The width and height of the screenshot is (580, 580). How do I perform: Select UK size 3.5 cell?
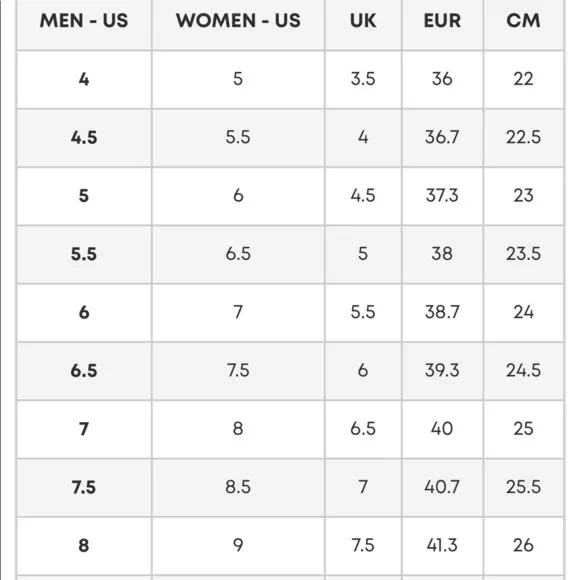(363, 80)
